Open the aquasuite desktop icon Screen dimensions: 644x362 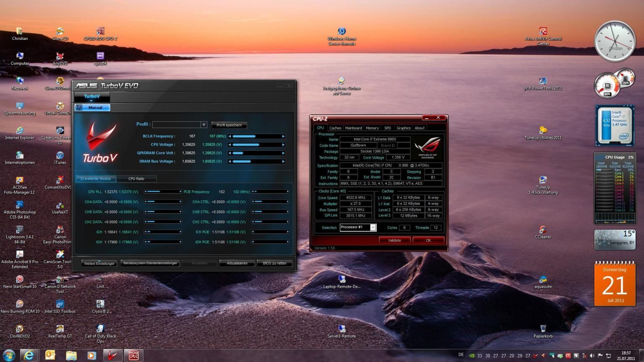tap(543, 281)
